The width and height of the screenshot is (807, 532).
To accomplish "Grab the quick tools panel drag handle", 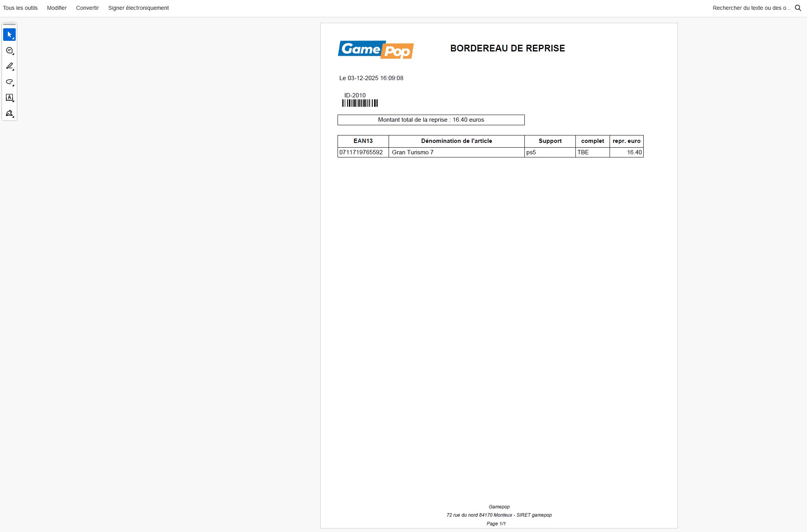I will click(9, 24).
